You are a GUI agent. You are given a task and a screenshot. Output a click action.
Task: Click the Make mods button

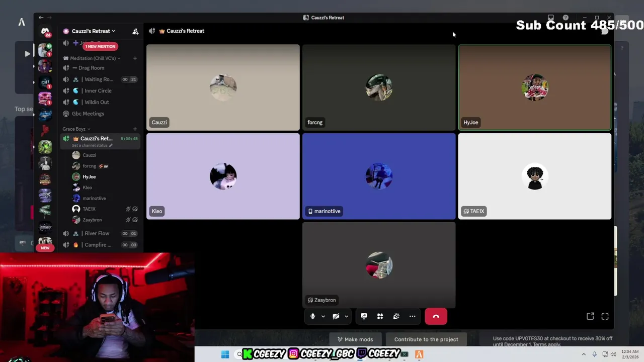[355, 339]
